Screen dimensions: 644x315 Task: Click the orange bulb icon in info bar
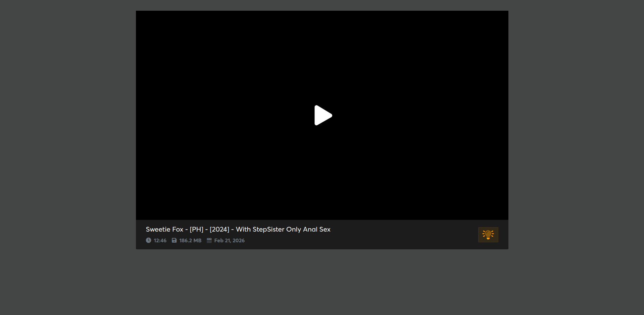[x=488, y=235]
